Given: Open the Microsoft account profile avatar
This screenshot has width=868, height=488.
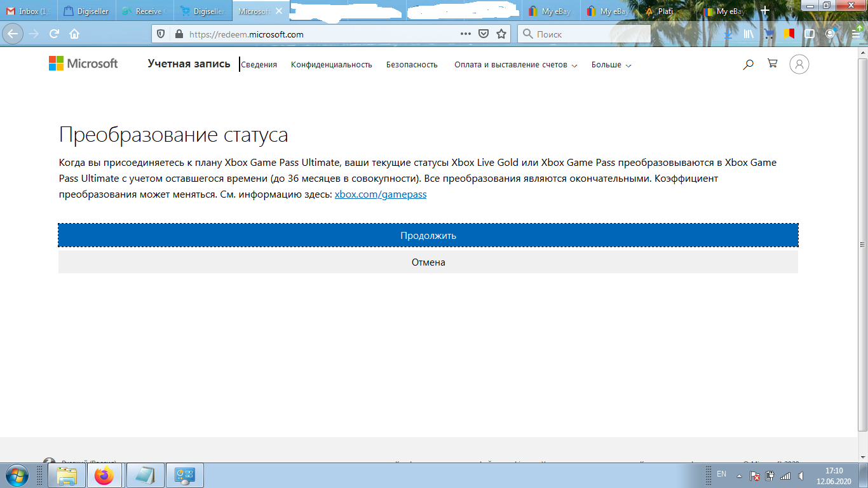Looking at the screenshot, I should click(x=799, y=64).
